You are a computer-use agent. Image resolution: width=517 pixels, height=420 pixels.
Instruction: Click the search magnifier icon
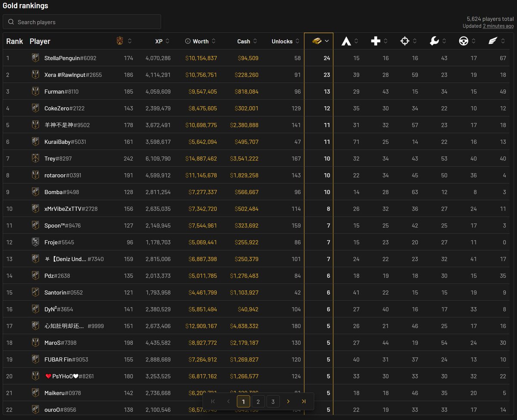(x=11, y=22)
